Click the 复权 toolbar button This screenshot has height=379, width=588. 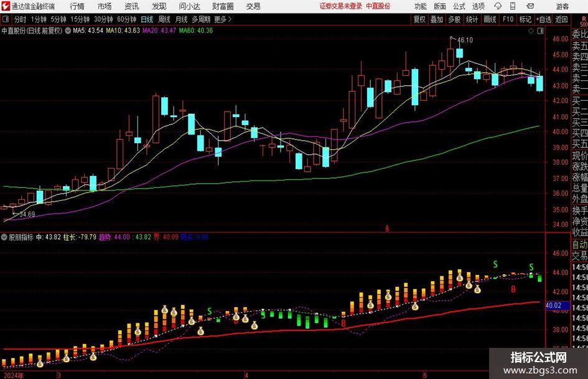(x=419, y=19)
